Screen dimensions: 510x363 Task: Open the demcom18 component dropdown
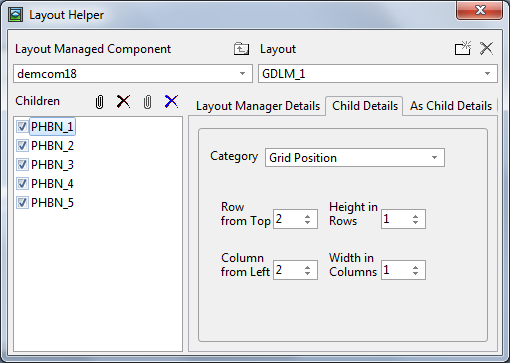click(242, 74)
